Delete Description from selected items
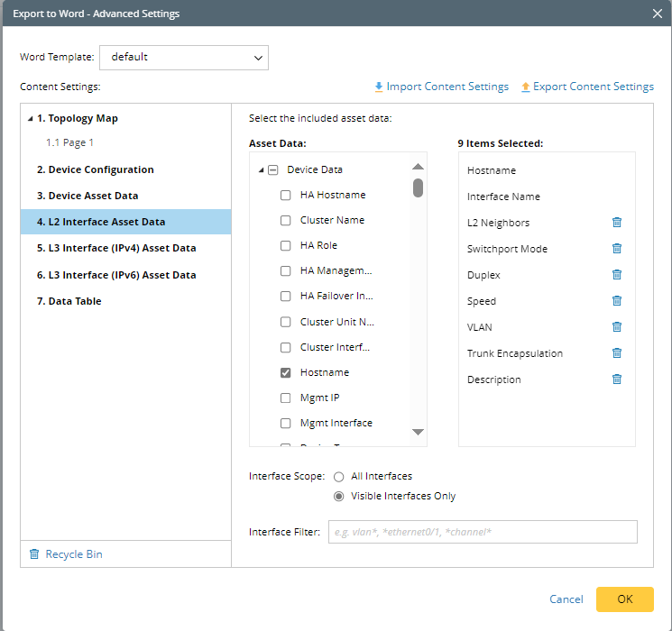Viewport: 672px width, 631px height. pyautogui.click(x=617, y=380)
